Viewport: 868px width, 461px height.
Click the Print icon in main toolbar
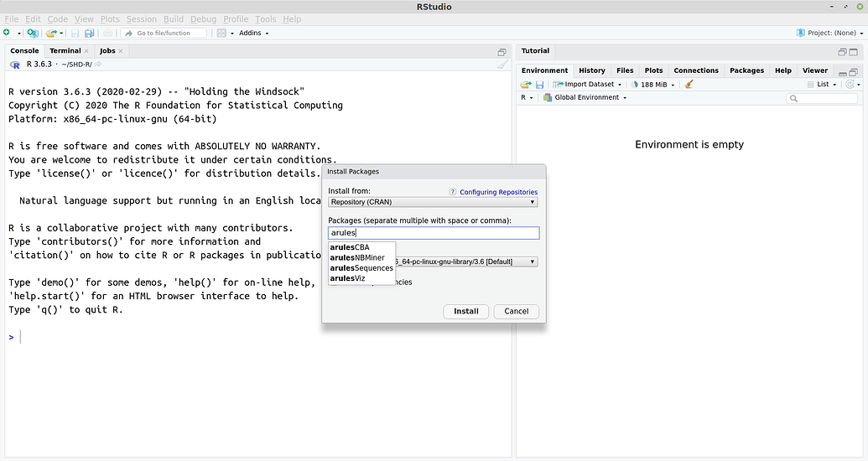click(x=108, y=34)
